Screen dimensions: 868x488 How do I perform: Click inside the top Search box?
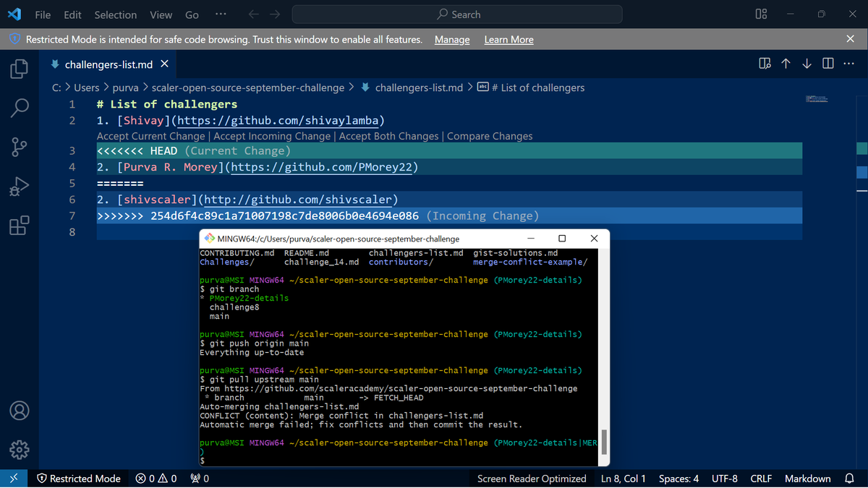tap(456, 14)
